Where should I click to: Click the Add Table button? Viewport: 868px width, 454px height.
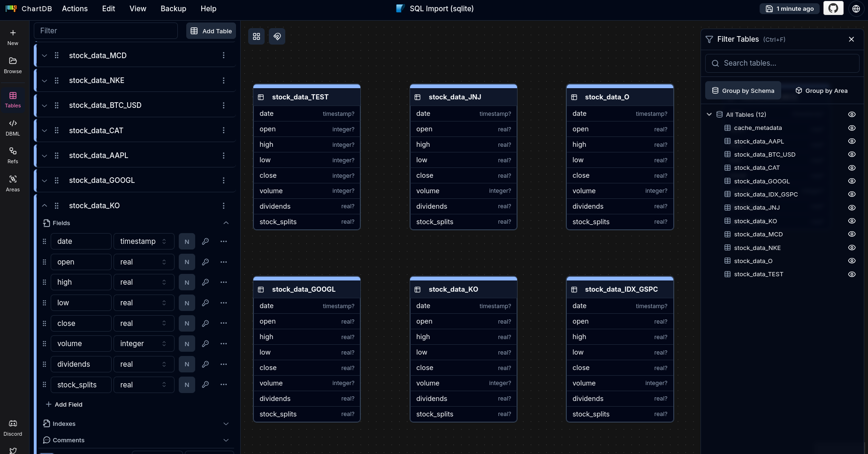point(211,31)
